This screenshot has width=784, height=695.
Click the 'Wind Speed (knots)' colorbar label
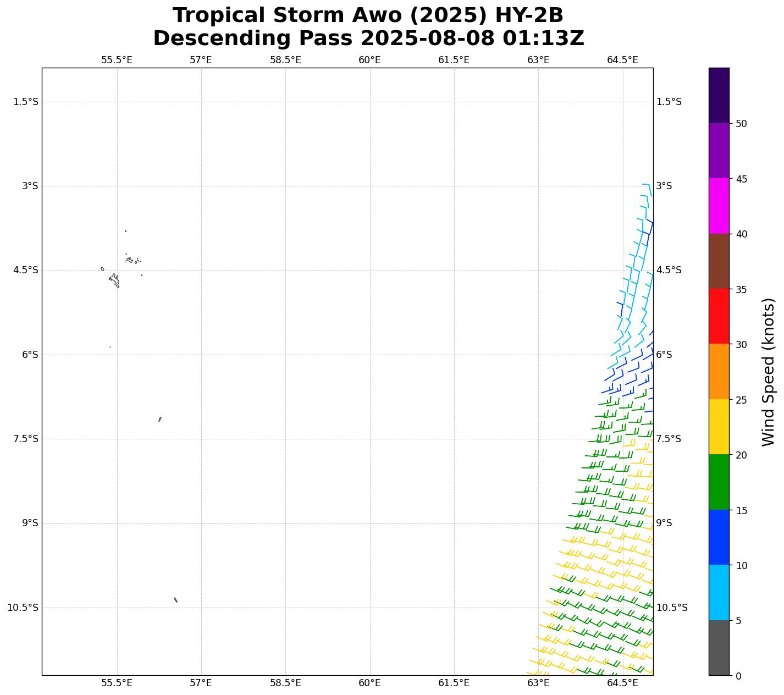[768, 372]
